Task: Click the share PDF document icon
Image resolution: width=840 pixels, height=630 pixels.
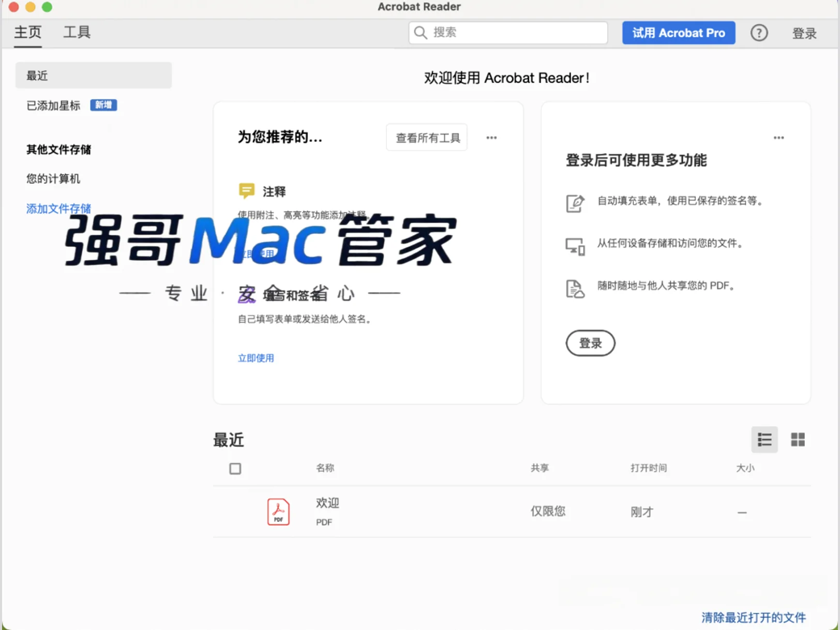Action: click(x=575, y=289)
